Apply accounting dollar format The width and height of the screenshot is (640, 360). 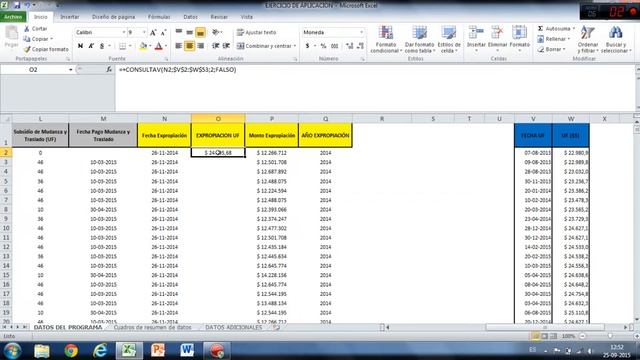tap(307, 46)
